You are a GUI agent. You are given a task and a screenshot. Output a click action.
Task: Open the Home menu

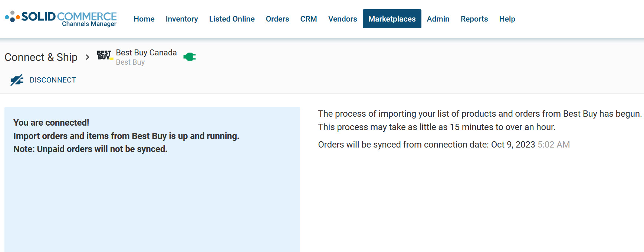click(144, 19)
